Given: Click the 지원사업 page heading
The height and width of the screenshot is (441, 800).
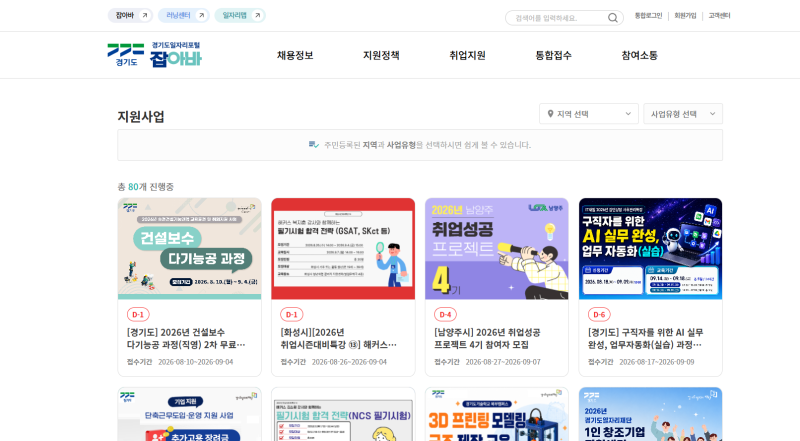Looking at the screenshot, I should tap(141, 116).
